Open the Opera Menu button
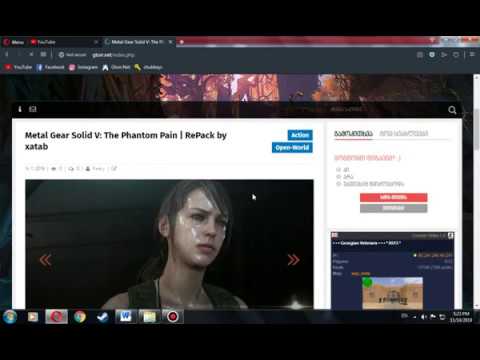The image size is (480, 360). pyautogui.click(x=13, y=42)
